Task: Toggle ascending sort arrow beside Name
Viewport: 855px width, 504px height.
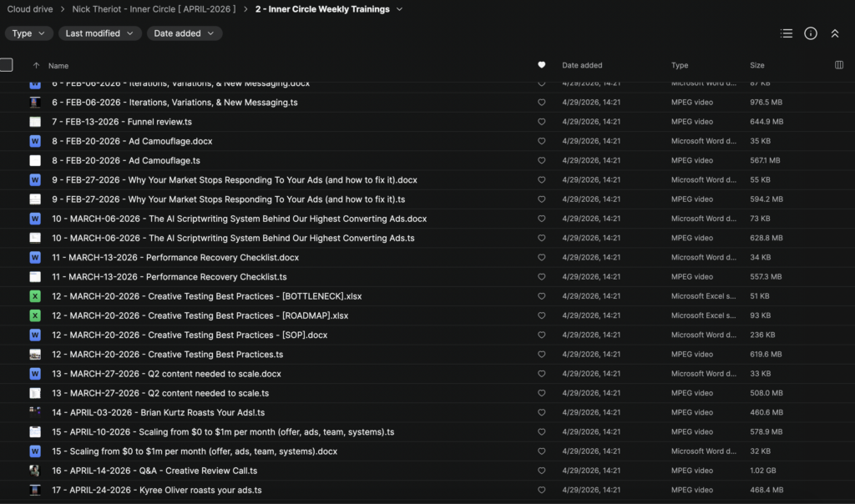Action: click(36, 65)
